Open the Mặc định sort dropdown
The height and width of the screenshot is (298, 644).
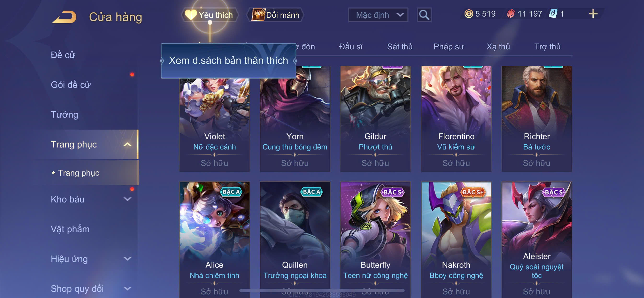click(378, 15)
